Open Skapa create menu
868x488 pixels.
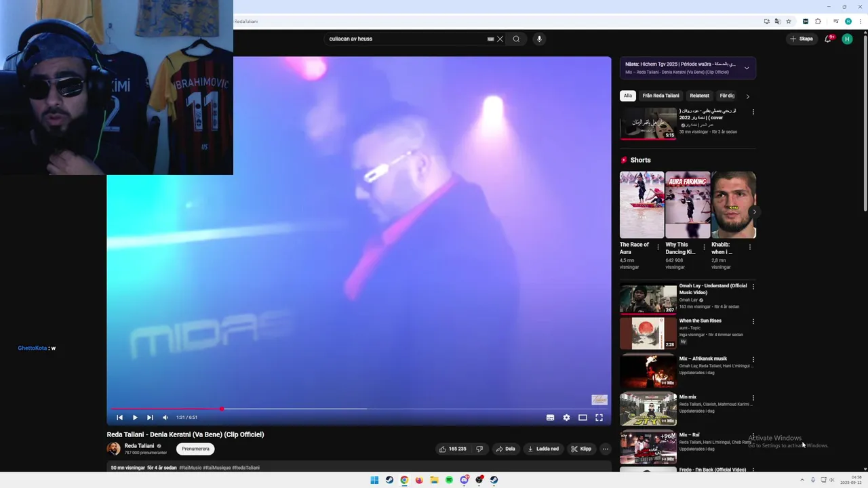click(801, 39)
